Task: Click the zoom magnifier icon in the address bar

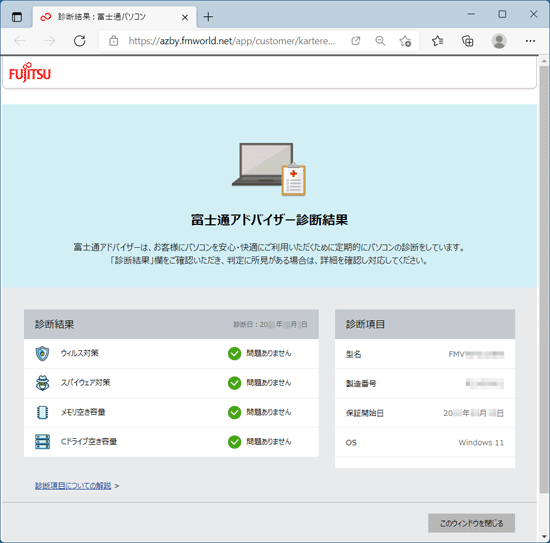Action: pyautogui.click(x=380, y=41)
